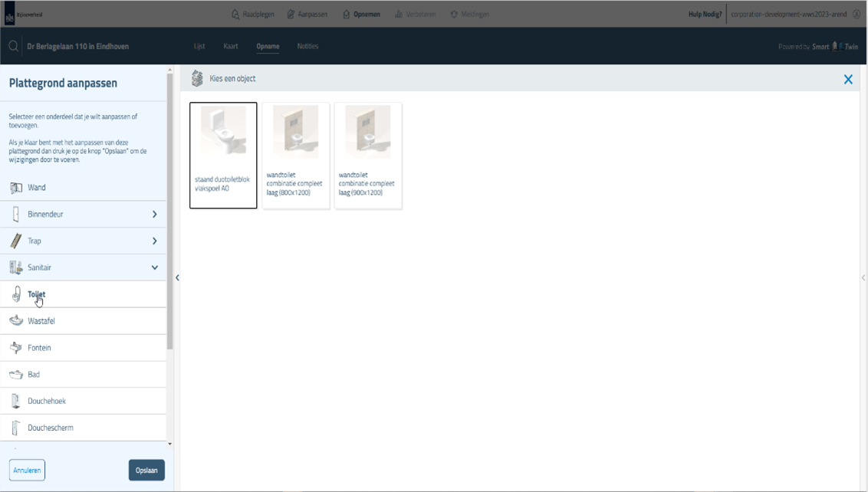Open the Aanpassen menu
868x492 pixels.
[307, 14]
